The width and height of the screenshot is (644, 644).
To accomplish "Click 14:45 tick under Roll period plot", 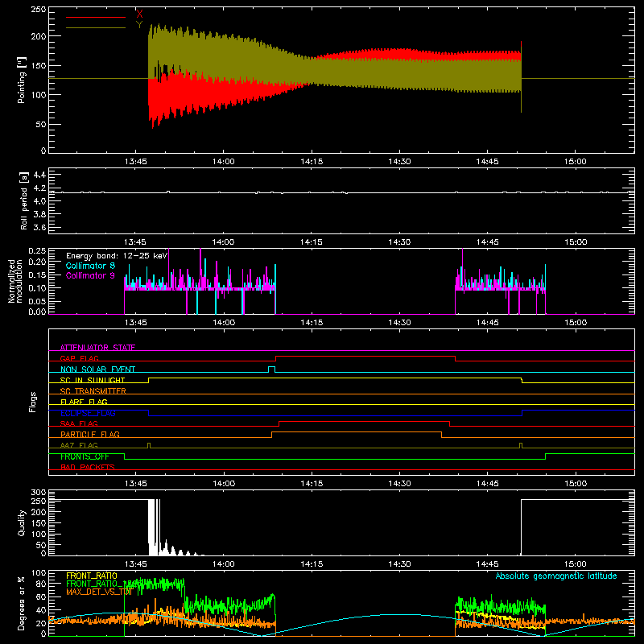I will [x=487, y=242].
